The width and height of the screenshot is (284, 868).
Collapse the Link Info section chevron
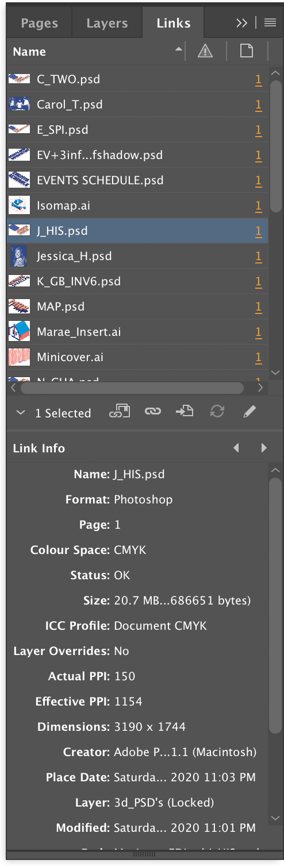click(x=21, y=413)
